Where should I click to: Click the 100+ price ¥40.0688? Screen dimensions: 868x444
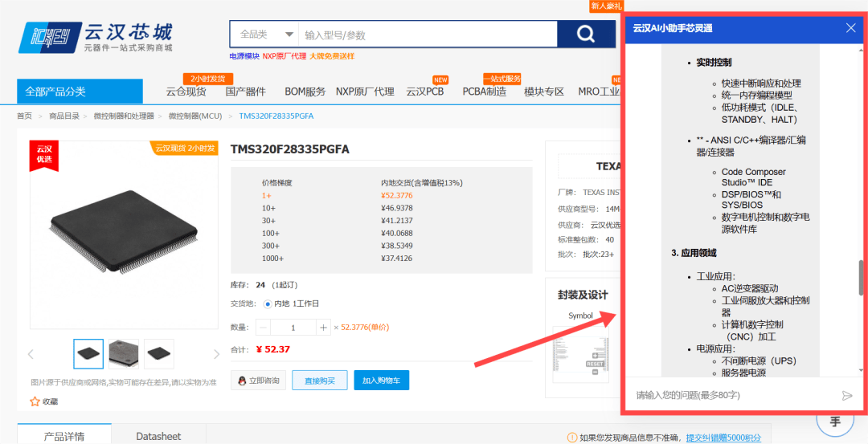pyautogui.click(x=396, y=233)
